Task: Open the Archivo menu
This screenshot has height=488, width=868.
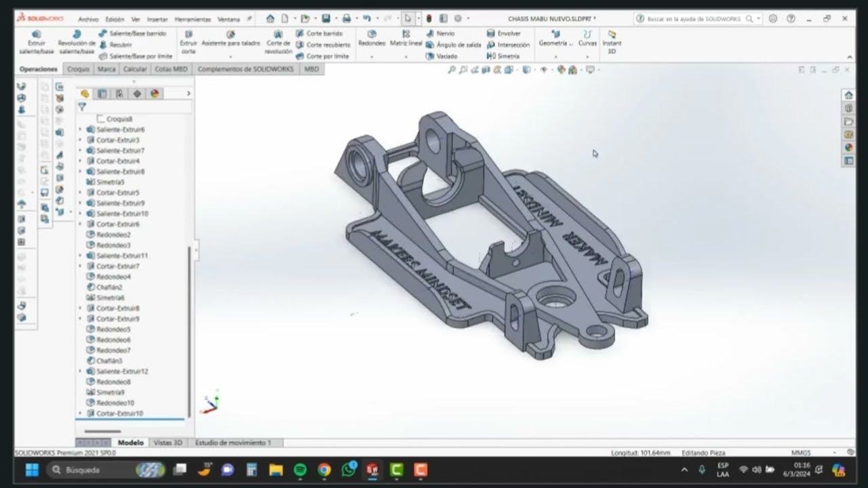Action: [x=88, y=19]
